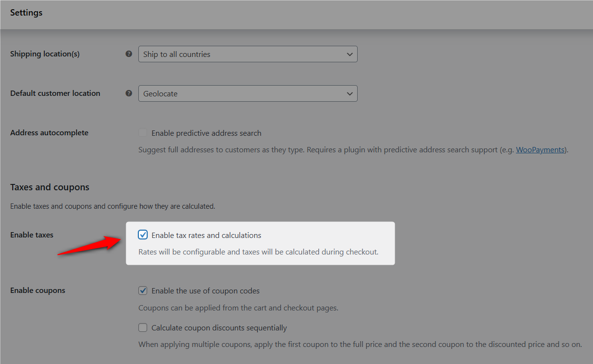Open the Geolocate customer location dropdown
This screenshot has height=364, width=593.
(x=248, y=93)
